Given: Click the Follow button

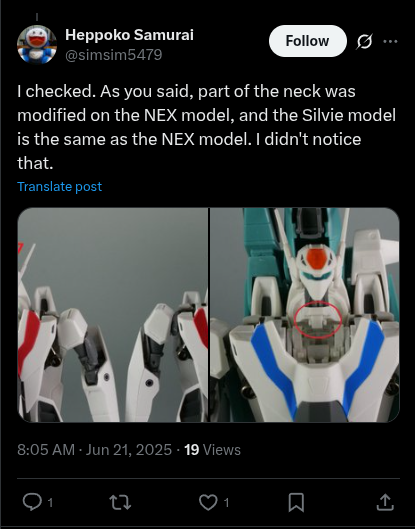Looking at the screenshot, I should [x=307, y=41].
